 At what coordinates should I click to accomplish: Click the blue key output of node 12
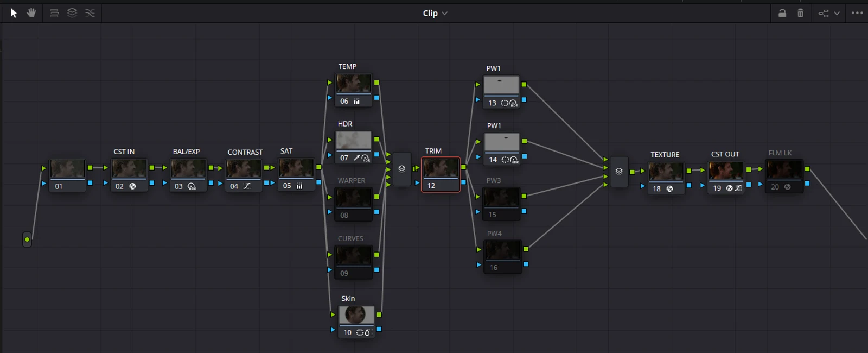point(463,182)
